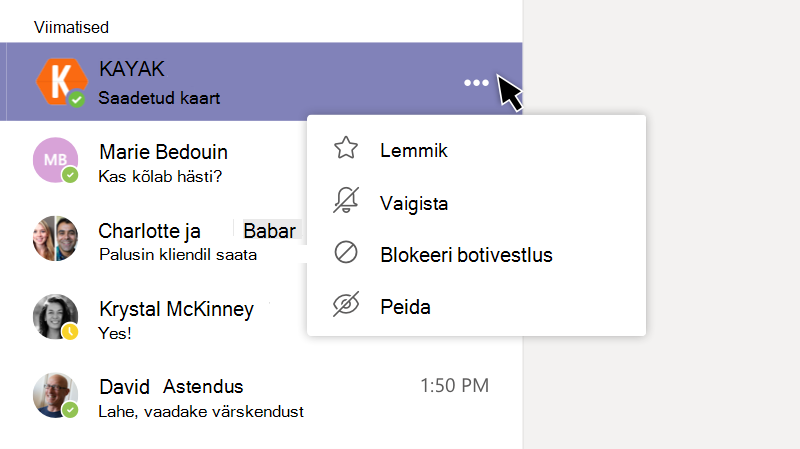Open the Krystal McKinney chat

pos(153,317)
